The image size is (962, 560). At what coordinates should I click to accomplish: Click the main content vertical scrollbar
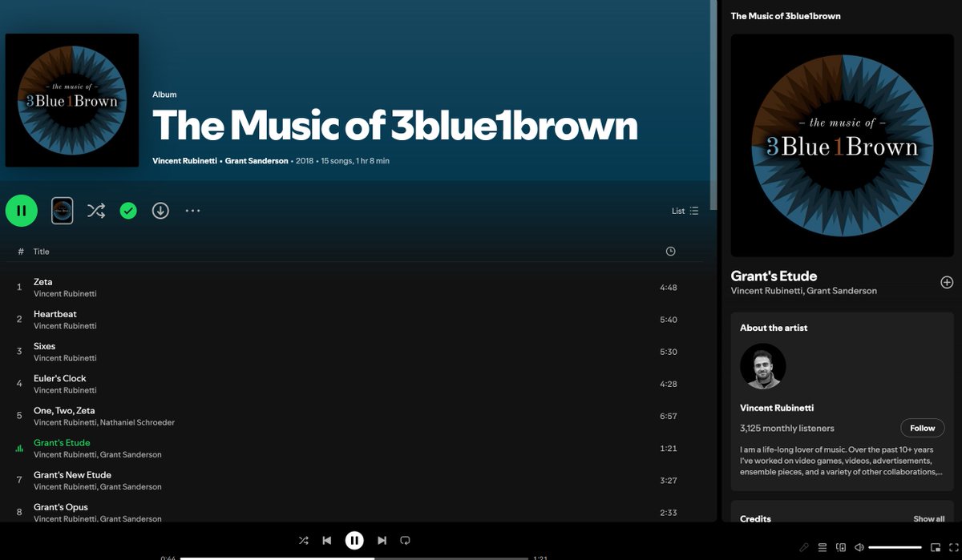(x=713, y=105)
